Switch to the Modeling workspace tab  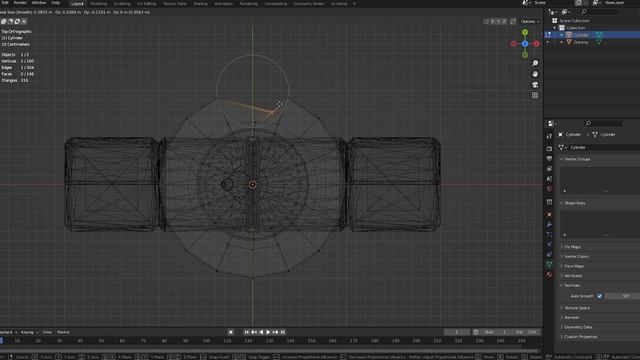tap(99, 4)
